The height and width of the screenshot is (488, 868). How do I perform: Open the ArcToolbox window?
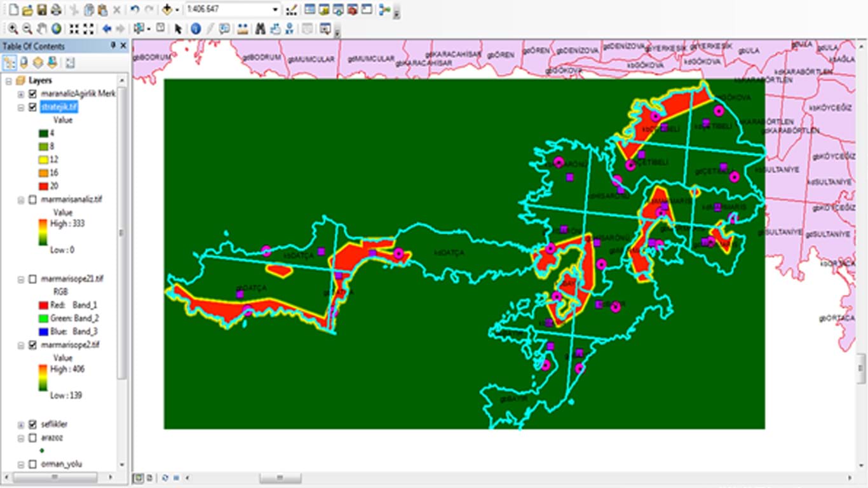352,10
